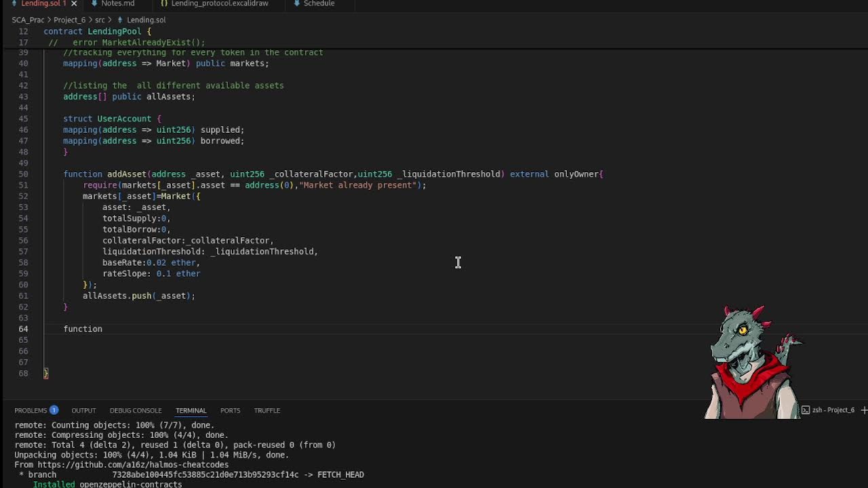Close the Lending.sol editor tab
The image size is (868, 488).
click(x=74, y=3)
